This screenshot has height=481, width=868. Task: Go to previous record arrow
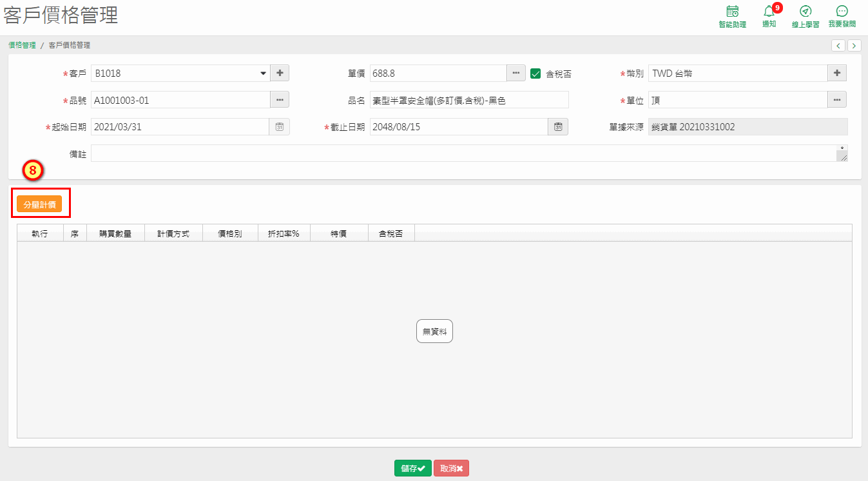pyautogui.click(x=838, y=45)
